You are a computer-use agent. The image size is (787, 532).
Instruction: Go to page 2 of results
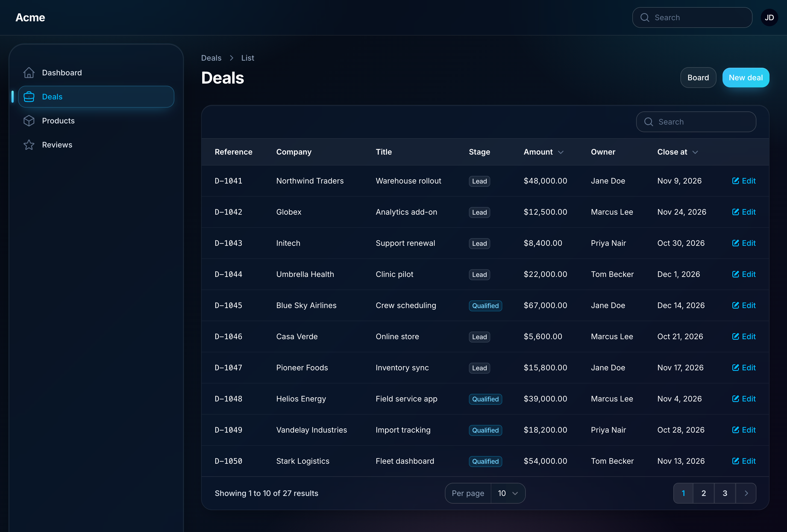pos(704,493)
